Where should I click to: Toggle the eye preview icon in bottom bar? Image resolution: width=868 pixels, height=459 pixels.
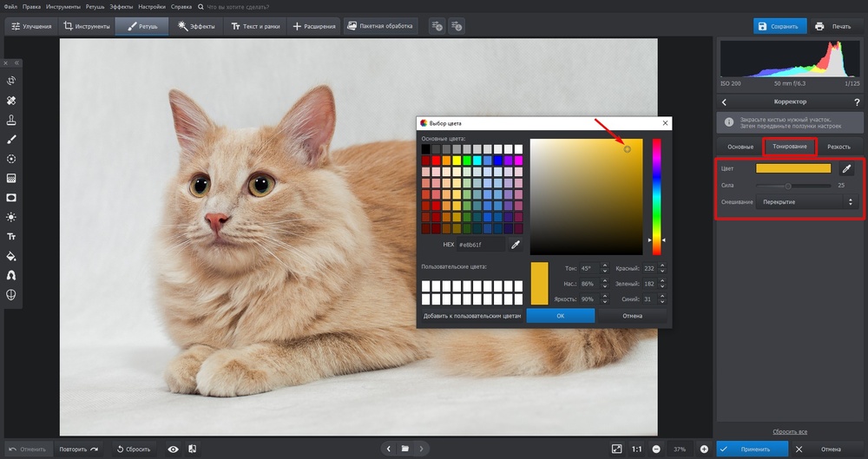[174, 449]
